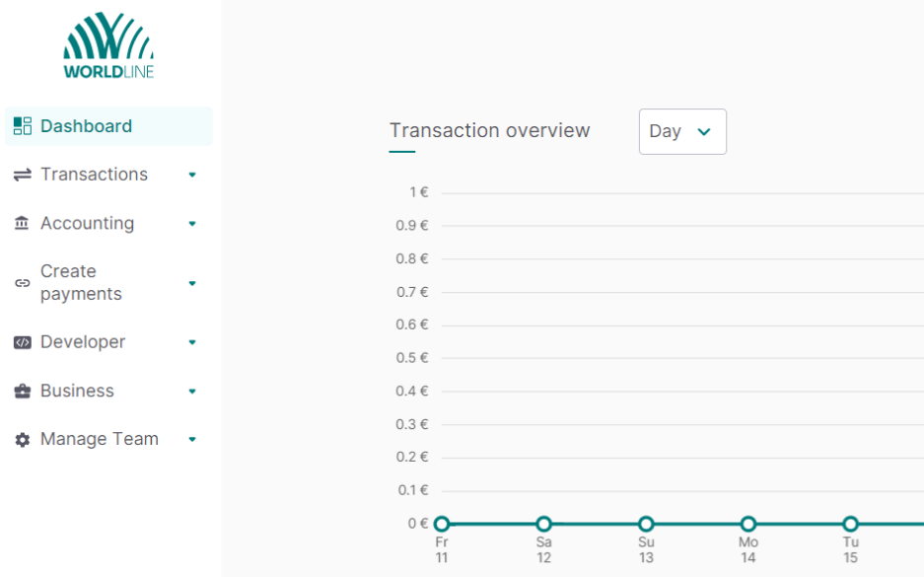Screen dimensions: 924x577
Task: Expand the Business submenu arrow
Action: [x=192, y=392]
